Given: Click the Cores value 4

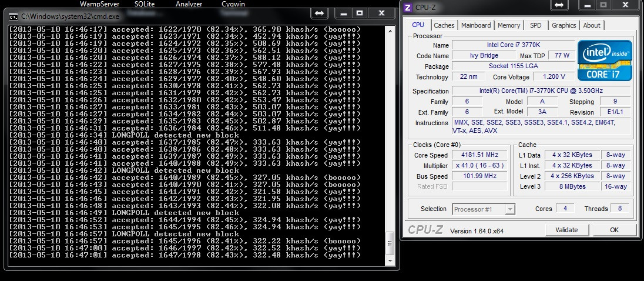Looking at the screenshot, I should coord(565,208).
